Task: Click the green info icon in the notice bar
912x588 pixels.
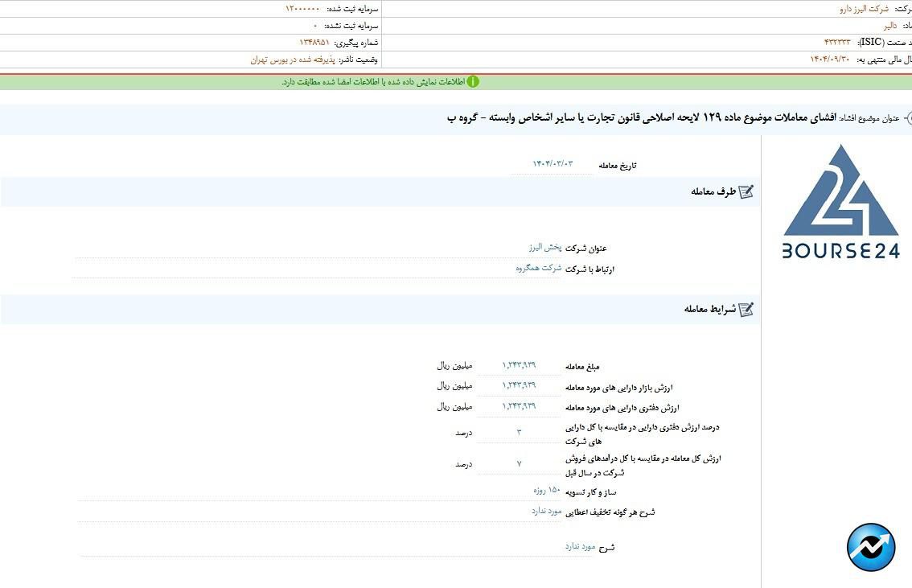Action: (473, 82)
